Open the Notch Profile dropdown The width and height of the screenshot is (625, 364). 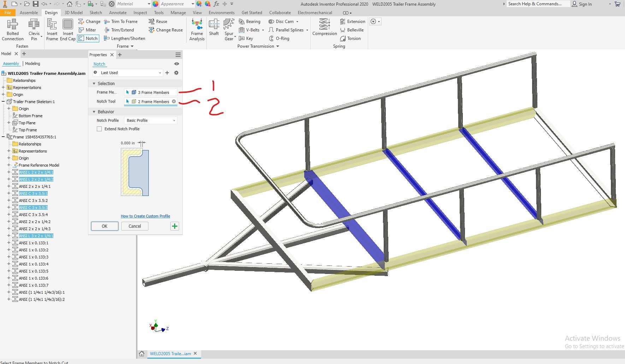174,120
